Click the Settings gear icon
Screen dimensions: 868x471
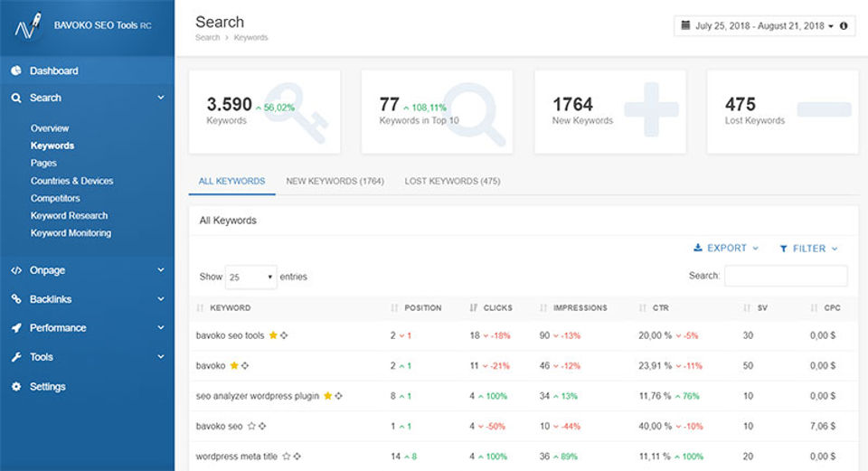16,386
